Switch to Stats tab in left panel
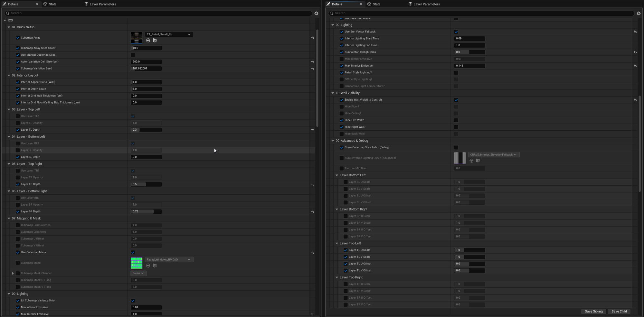 50,4
